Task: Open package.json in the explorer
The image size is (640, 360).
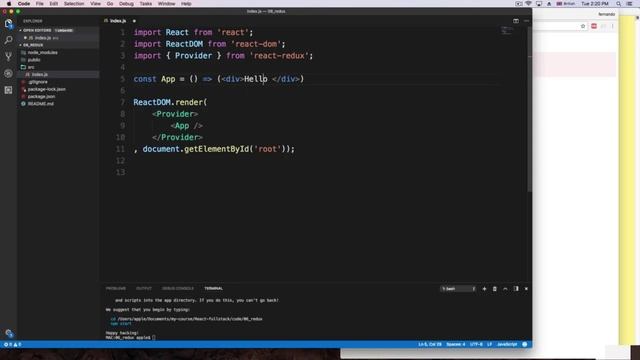Action: click(x=41, y=97)
